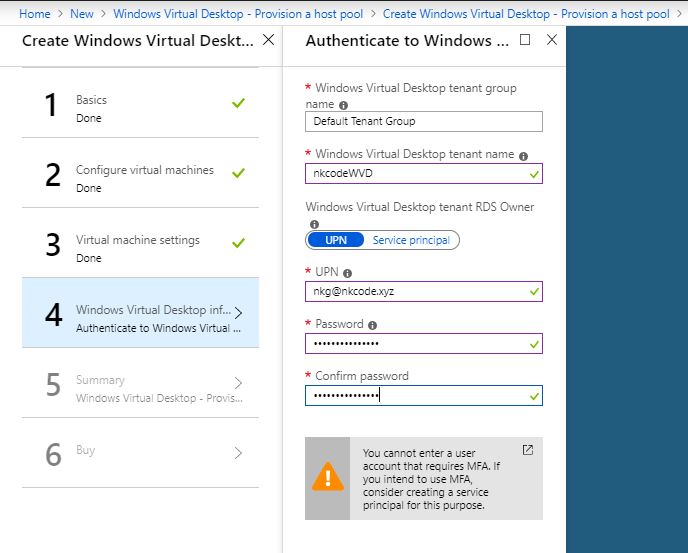Select UPN as tenant RDS owner
Image resolution: width=688 pixels, height=553 pixels.
(336, 240)
